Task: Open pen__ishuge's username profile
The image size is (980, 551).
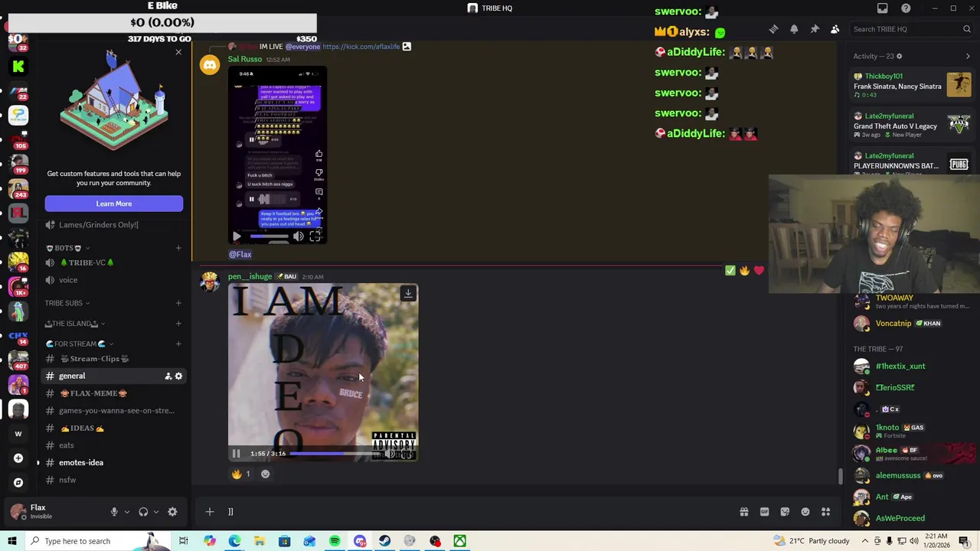Action: [250, 276]
